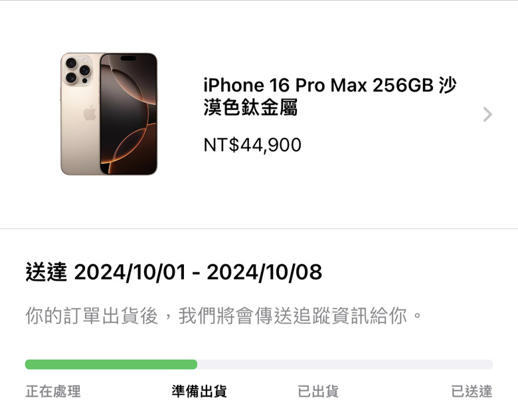
Task: Click the phone's front screen wallpaper image
Action: pyautogui.click(x=129, y=114)
